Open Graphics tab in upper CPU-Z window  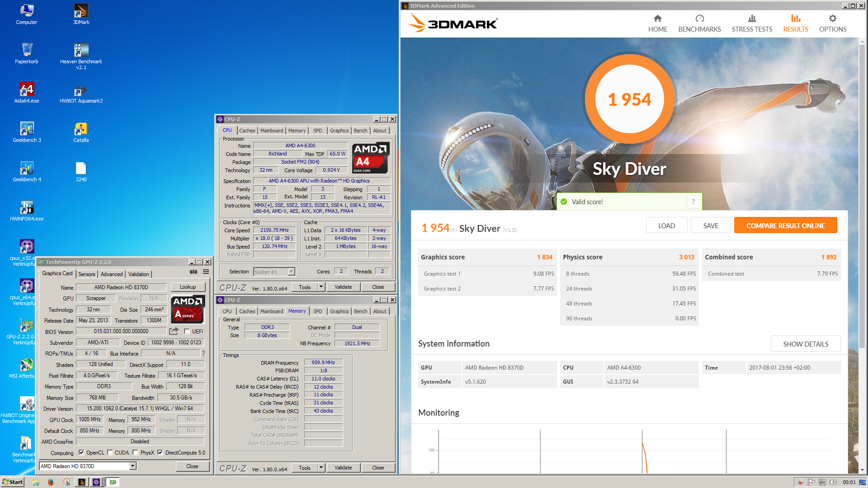[x=340, y=131]
